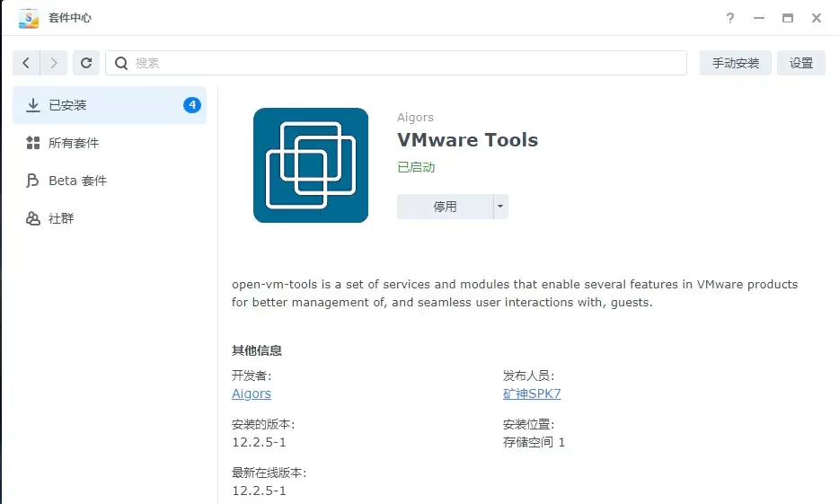Select Beta 套件 tab
Screen dimensions: 839x504
point(110,181)
